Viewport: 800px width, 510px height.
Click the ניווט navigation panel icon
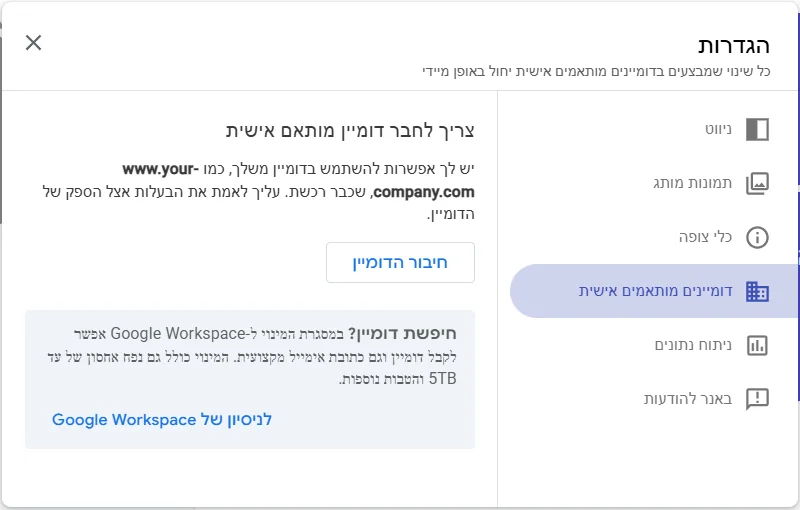(757, 129)
